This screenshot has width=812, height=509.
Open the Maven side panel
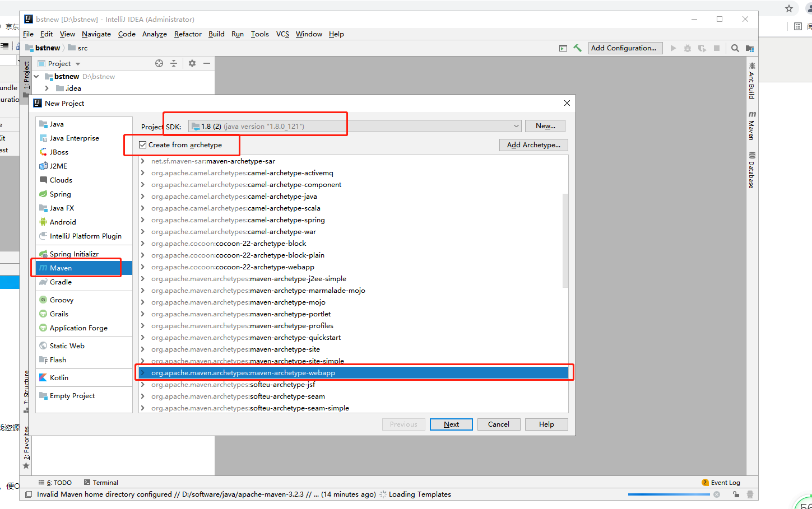click(x=752, y=125)
